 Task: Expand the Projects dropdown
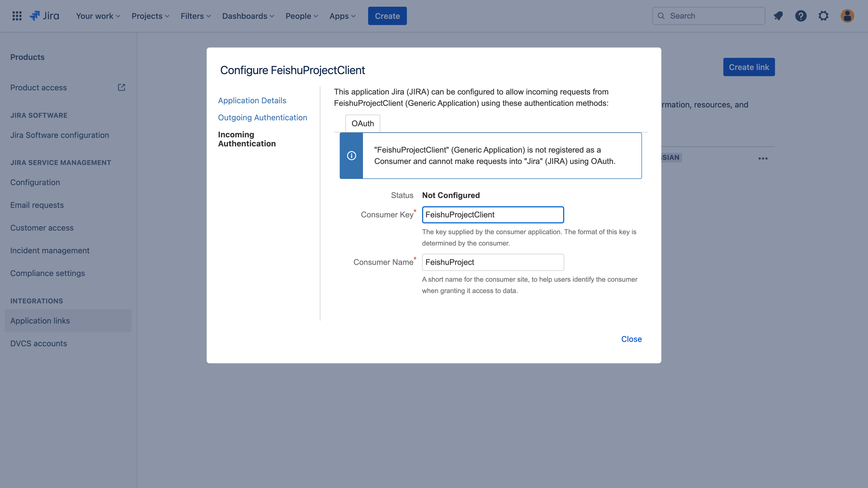pos(150,16)
